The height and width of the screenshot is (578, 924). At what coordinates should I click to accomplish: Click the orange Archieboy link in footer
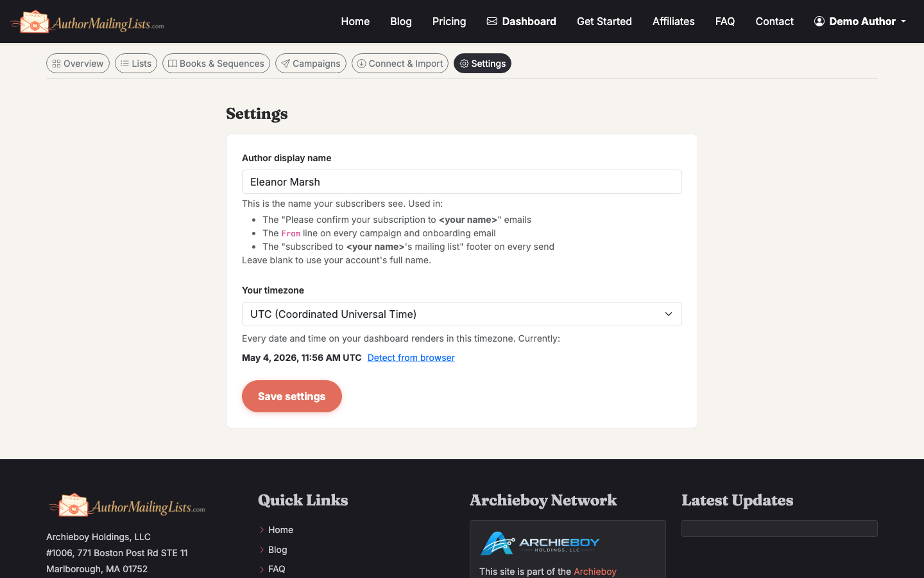click(x=595, y=572)
